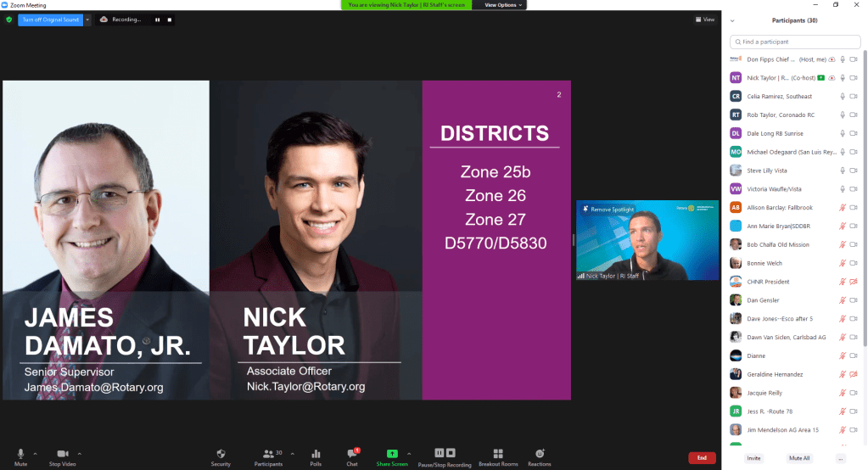Click the Invite button
This screenshot has height=470, width=868.
tap(753, 458)
